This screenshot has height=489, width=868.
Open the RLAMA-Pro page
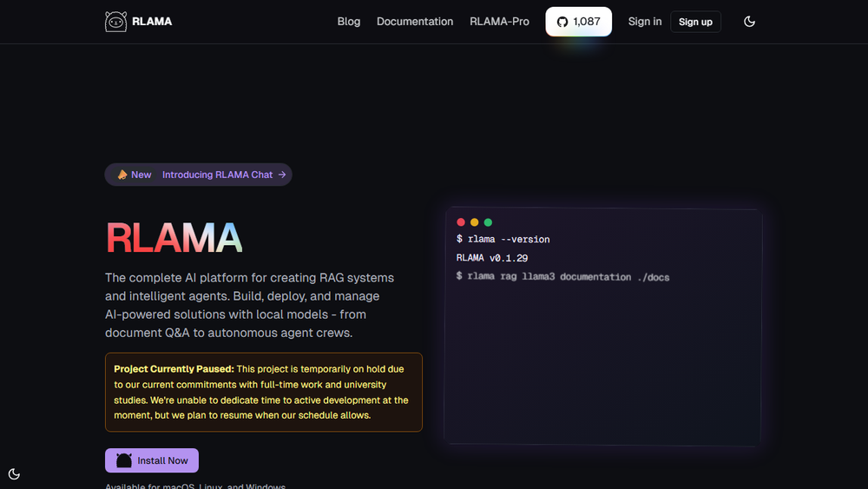(499, 22)
